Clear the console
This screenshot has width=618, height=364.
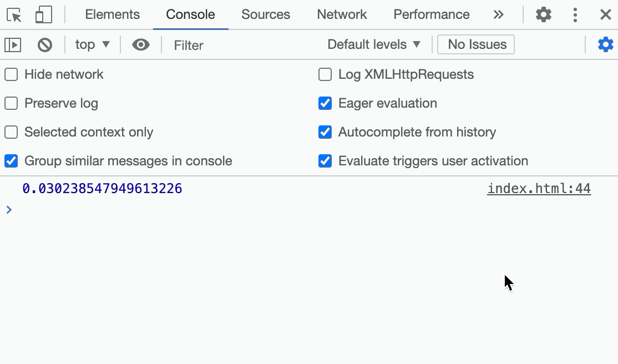click(45, 44)
